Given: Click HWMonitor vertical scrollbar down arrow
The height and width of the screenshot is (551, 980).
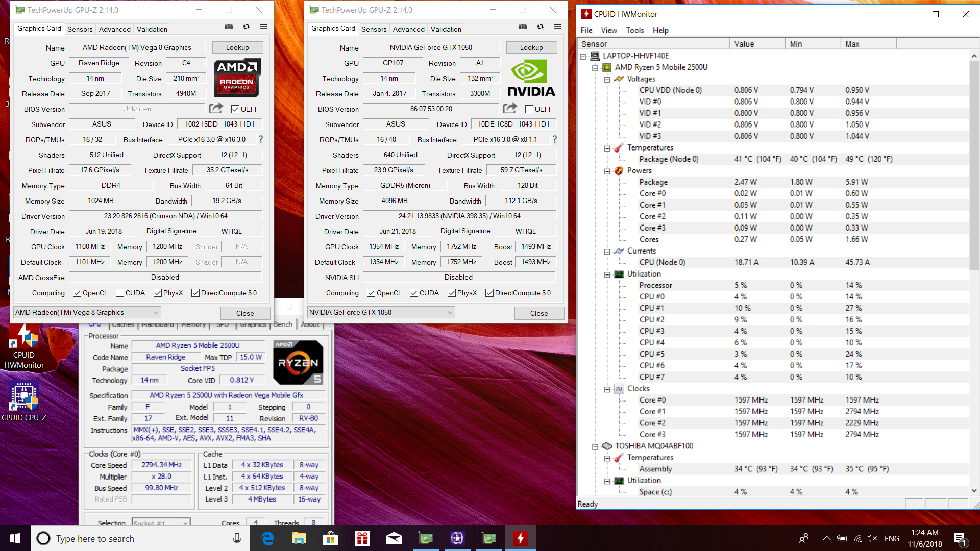Looking at the screenshot, I should [974, 491].
